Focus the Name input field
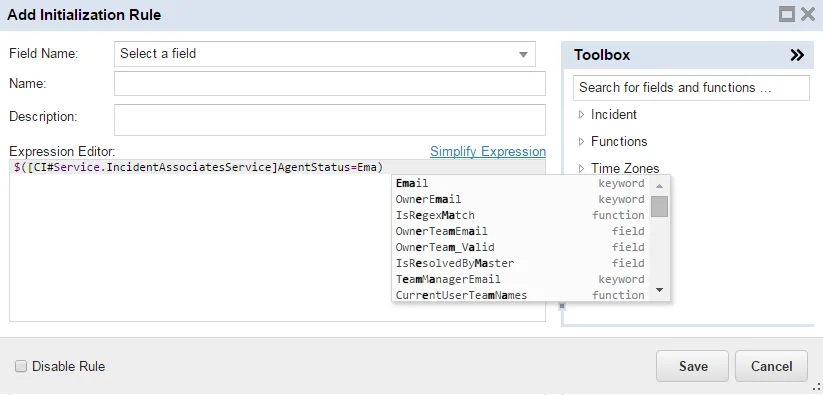 tap(330, 83)
